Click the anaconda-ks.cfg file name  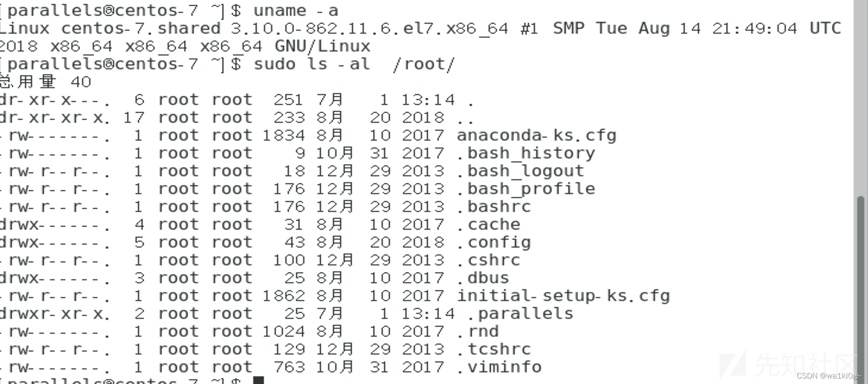point(537,136)
